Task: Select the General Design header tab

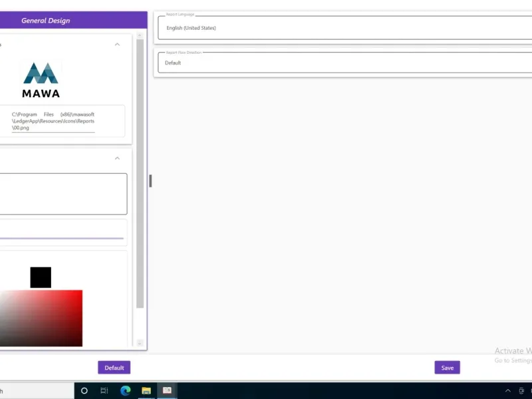Action: [46, 21]
